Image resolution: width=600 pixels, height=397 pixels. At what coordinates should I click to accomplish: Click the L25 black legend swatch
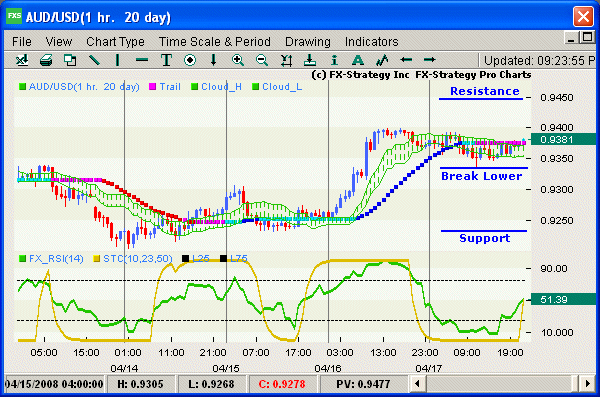[x=186, y=259]
